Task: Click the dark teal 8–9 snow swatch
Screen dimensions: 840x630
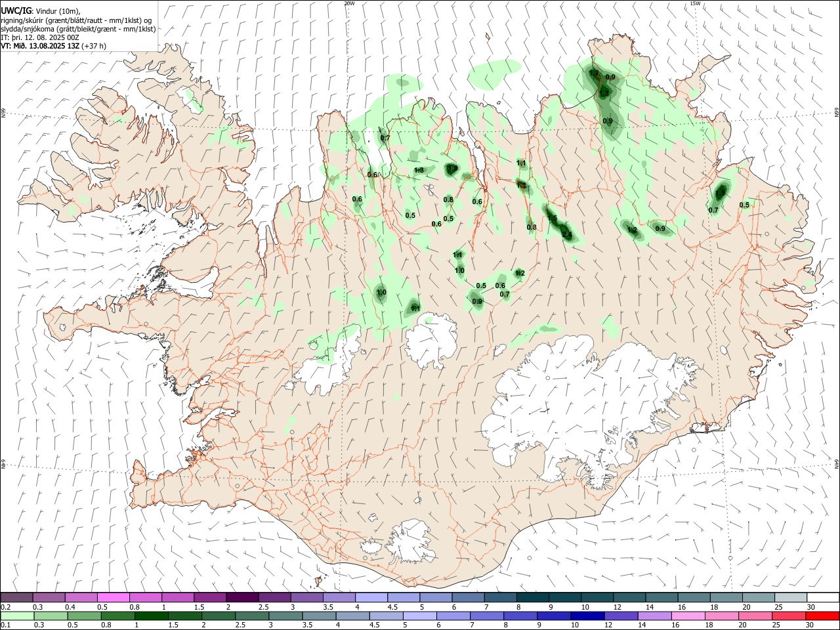Action: (x=532, y=597)
